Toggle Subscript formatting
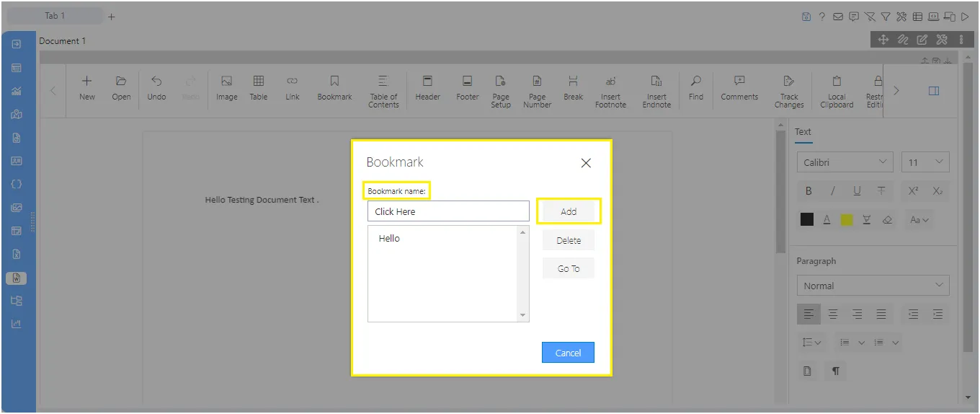The image size is (980, 414). tap(937, 191)
